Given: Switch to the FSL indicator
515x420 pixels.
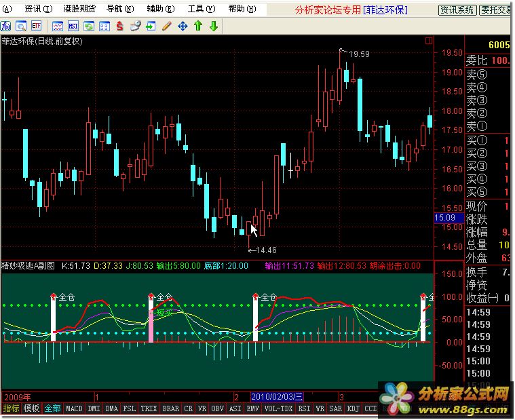Looking at the screenshot, I should (130, 408).
